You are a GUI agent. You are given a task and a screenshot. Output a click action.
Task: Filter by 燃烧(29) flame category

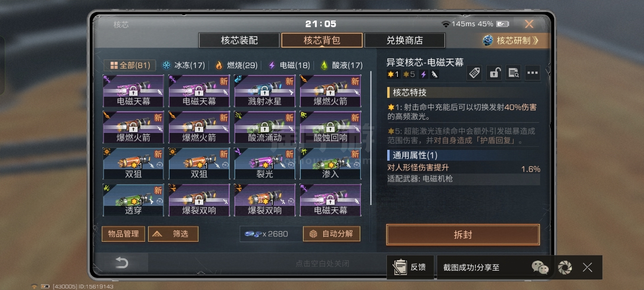point(237,65)
